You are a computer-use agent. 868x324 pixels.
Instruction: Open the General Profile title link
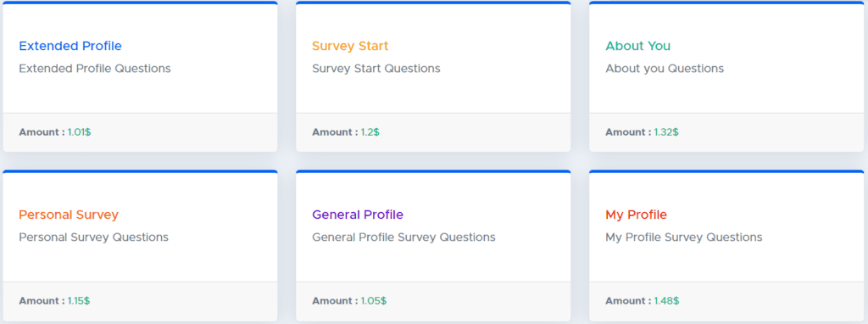(x=358, y=215)
